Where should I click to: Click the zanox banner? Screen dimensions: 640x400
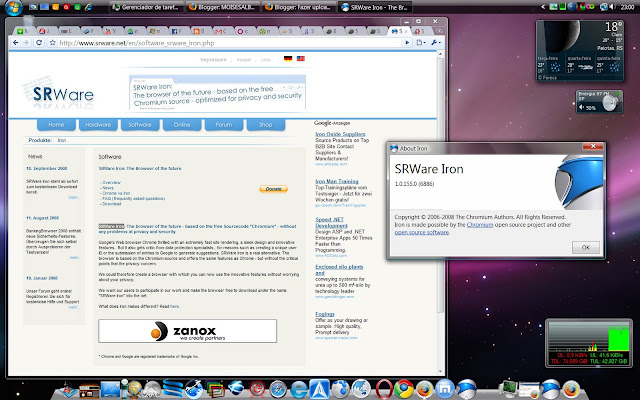pyautogui.click(x=187, y=331)
